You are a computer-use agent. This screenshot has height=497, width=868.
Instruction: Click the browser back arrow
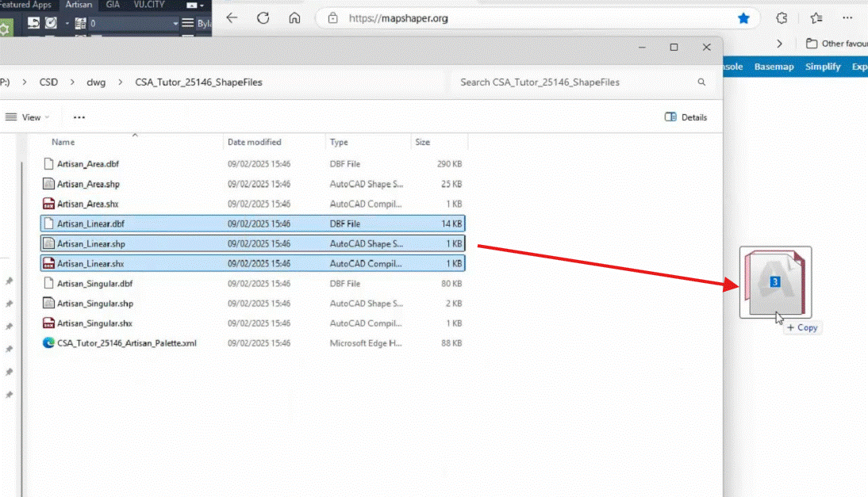[x=232, y=17]
